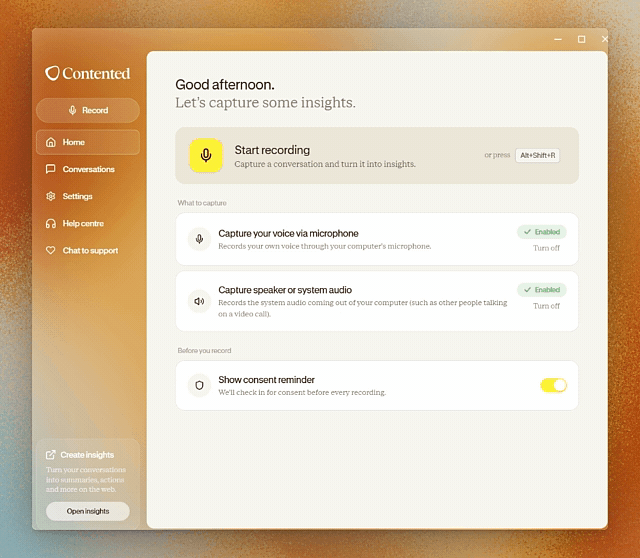Image resolution: width=640 pixels, height=558 pixels.
Task: Click the Settings gear icon
Action: tap(51, 196)
